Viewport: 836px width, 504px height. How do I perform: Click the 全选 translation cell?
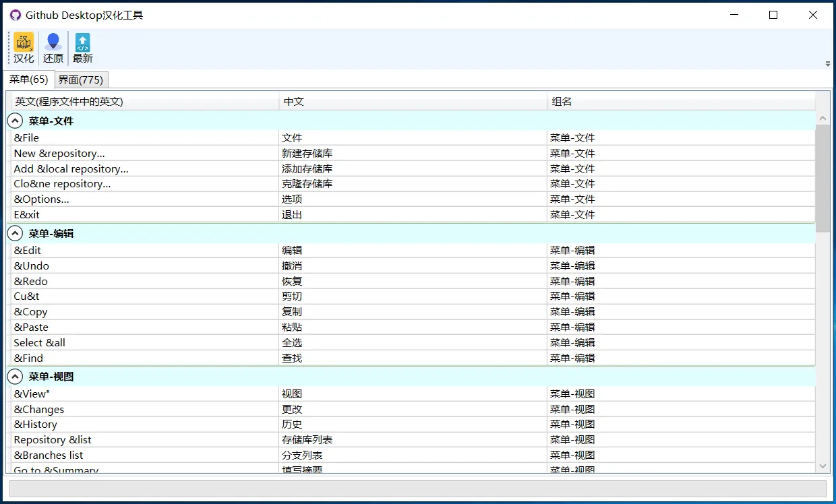pos(413,342)
